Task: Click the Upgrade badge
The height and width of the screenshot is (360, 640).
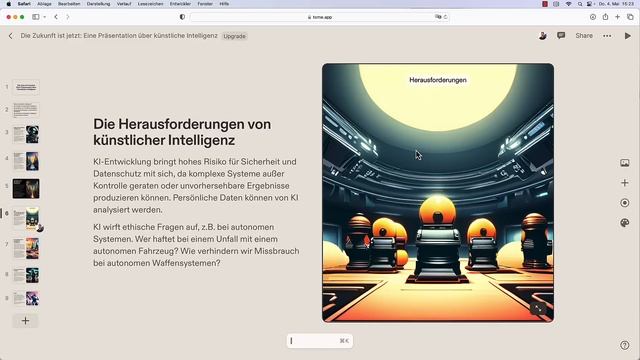Action: (235, 36)
